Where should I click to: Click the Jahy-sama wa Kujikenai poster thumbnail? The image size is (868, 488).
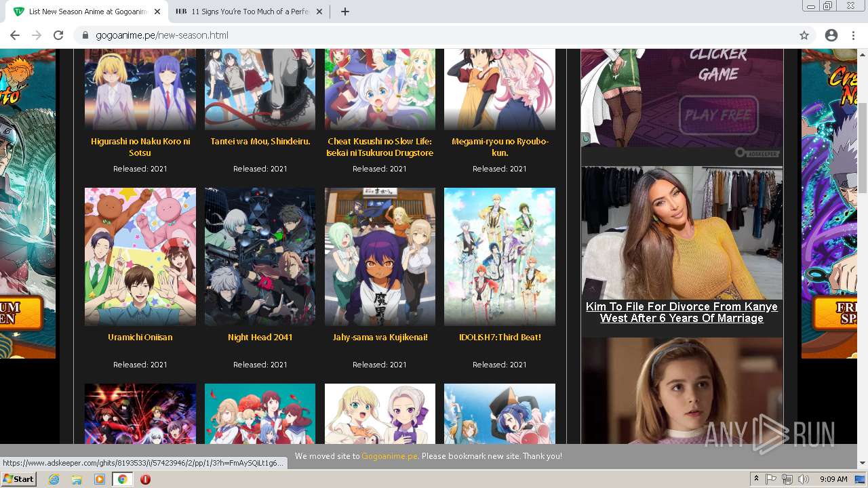click(x=380, y=257)
